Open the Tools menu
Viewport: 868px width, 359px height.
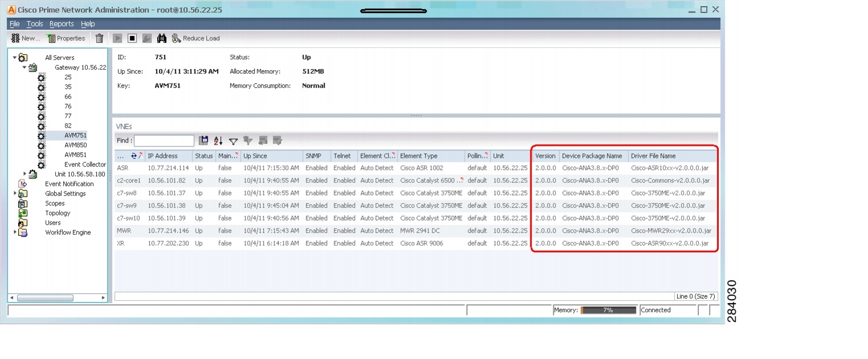35,23
